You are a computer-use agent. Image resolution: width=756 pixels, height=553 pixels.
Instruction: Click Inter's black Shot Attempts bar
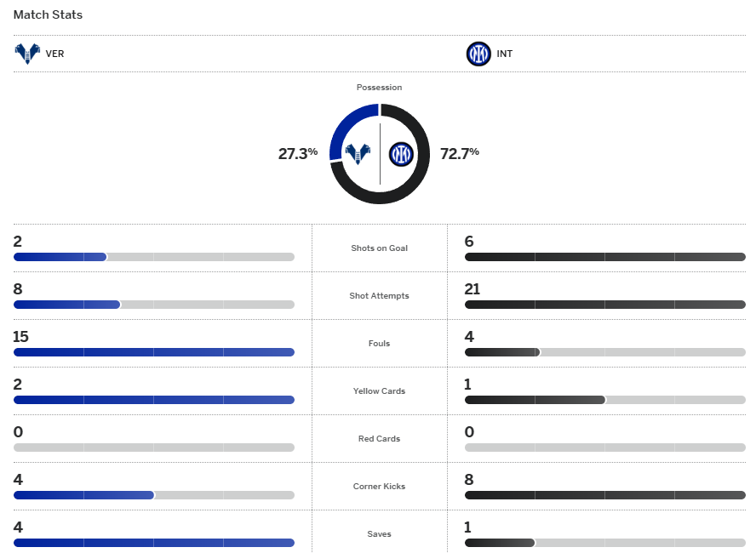coord(604,305)
